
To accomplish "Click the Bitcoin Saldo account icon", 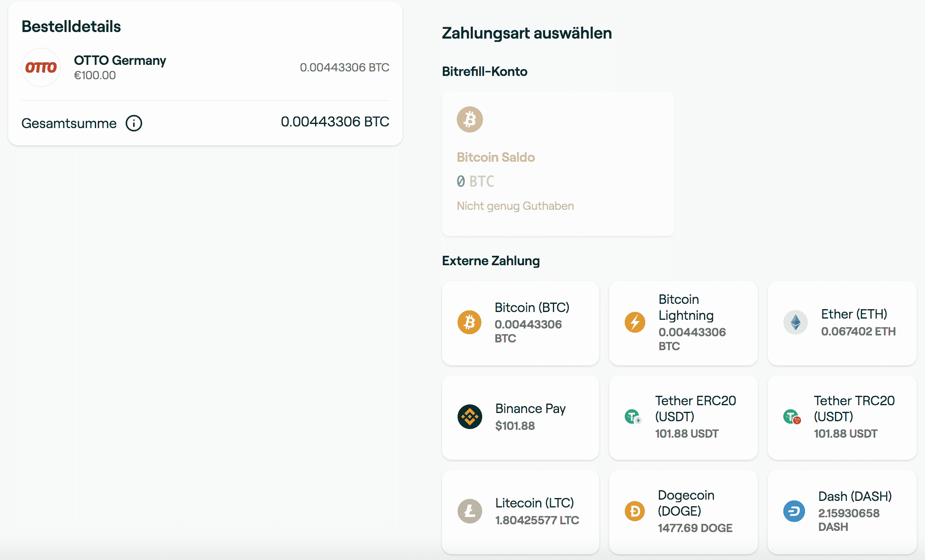I will 469,119.
